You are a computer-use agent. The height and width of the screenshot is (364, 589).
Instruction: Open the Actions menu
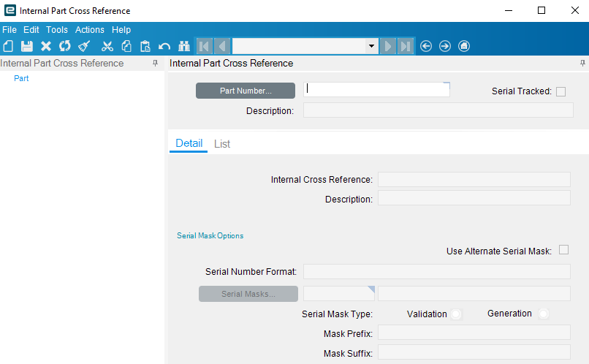90,30
